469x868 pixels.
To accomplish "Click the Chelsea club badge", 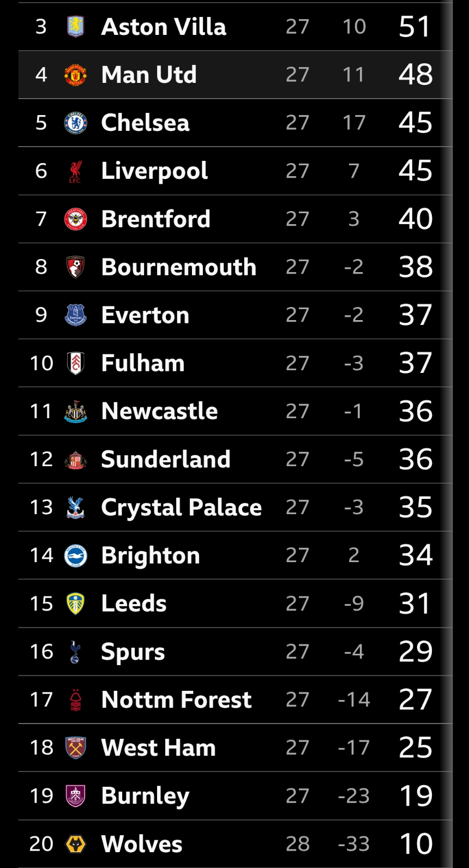I will (x=75, y=123).
